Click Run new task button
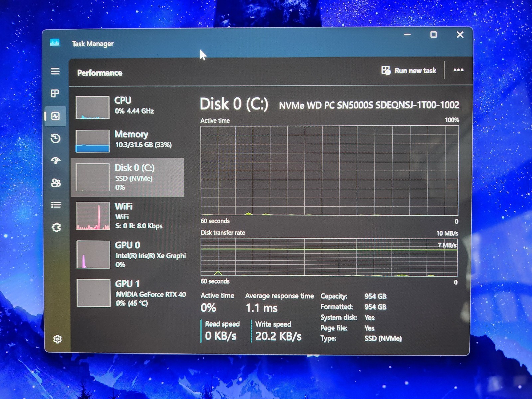This screenshot has height=399, width=532. [x=409, y=70]
